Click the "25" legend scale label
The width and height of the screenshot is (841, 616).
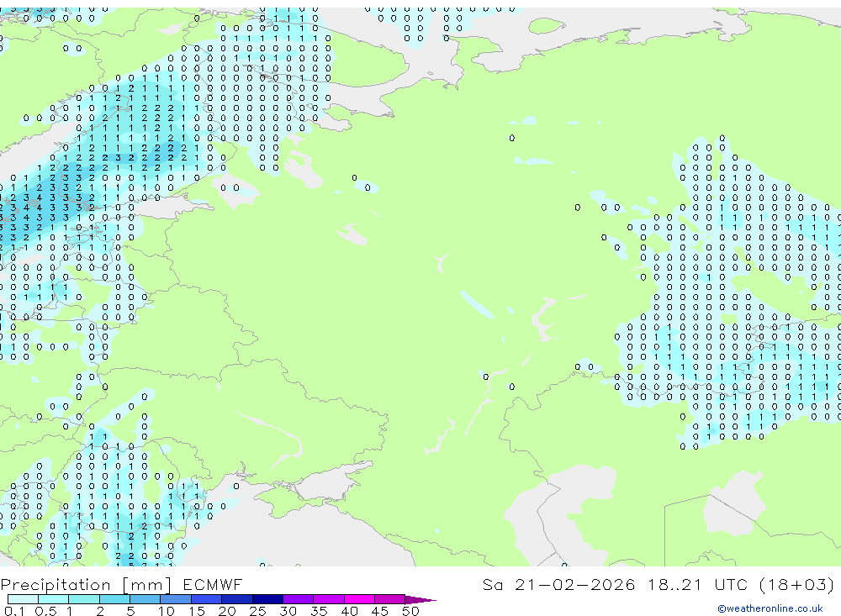(x=258, y=611)
